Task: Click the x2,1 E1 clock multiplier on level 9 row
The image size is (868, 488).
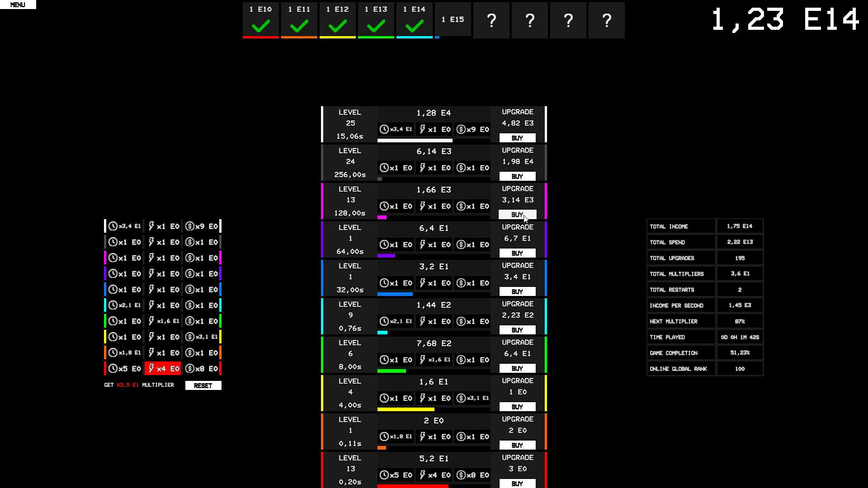Action: coord(396,321)
